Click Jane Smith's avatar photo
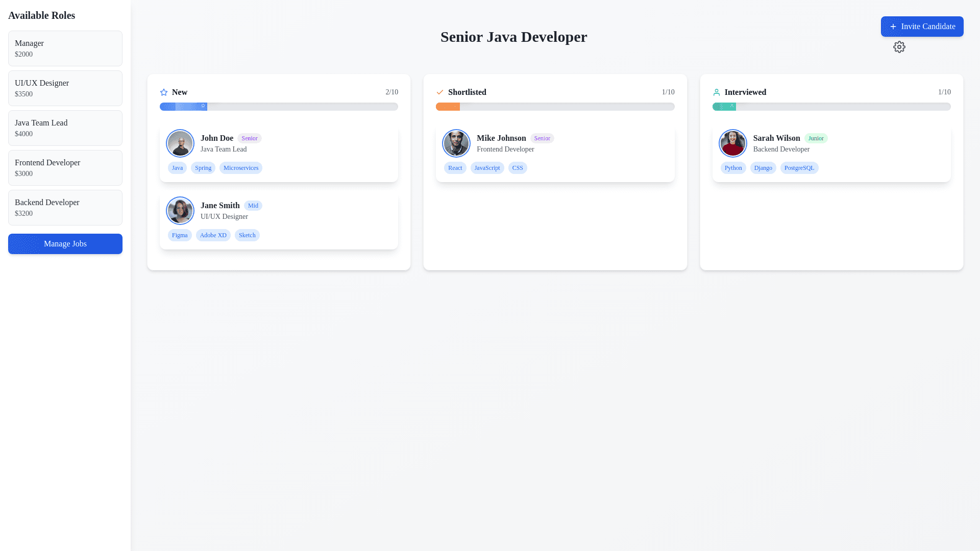980x551 pixels. click(180, 211)
